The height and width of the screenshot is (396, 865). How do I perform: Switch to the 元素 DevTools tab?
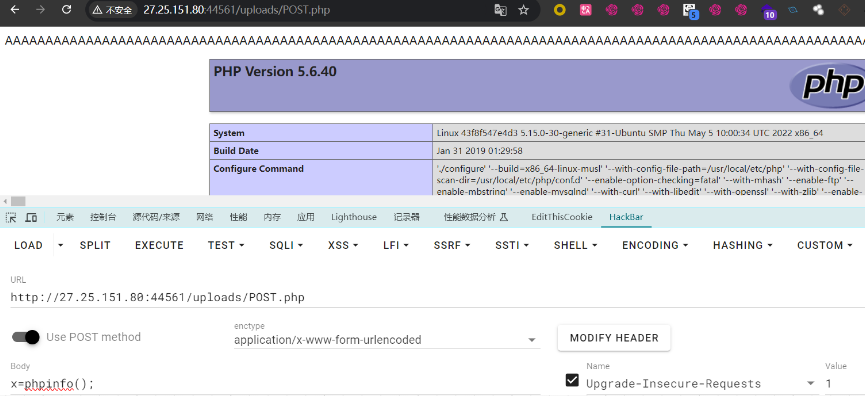tap(65, 217)
